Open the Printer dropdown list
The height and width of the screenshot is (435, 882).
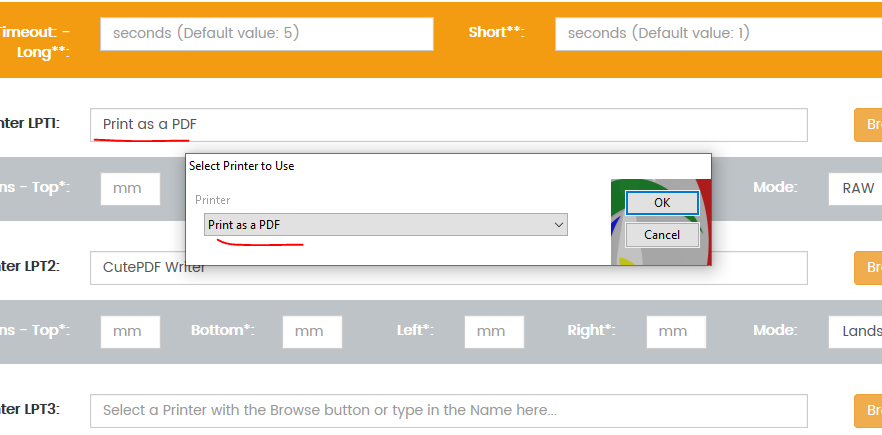(x=385, y=225)
